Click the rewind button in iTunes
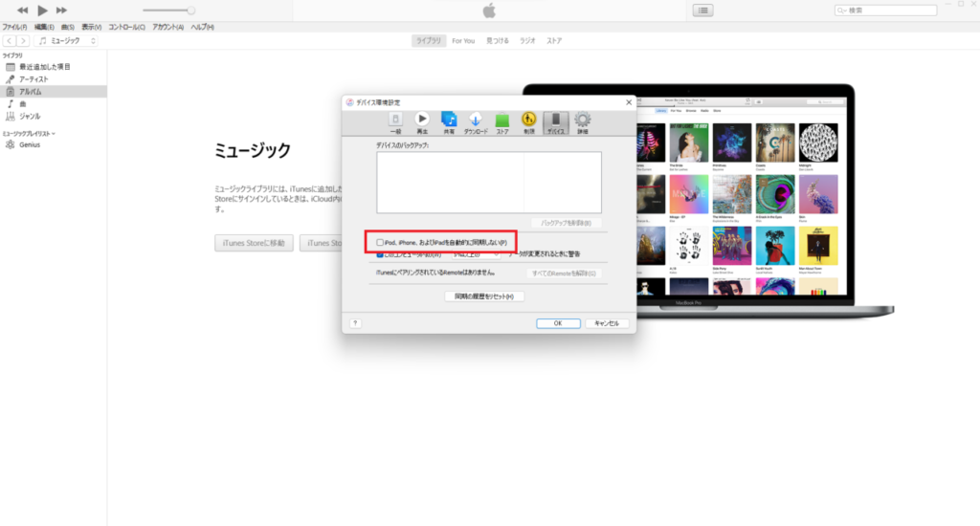 pos(22,10)
